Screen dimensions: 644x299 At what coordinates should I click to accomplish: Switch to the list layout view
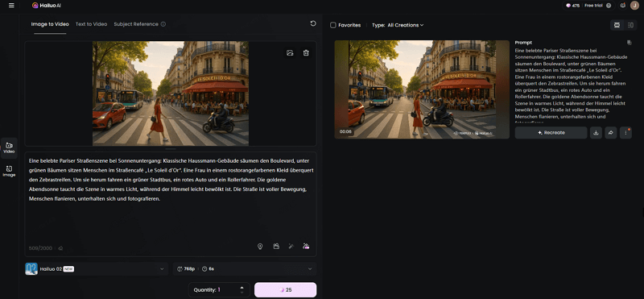(630, 25)
